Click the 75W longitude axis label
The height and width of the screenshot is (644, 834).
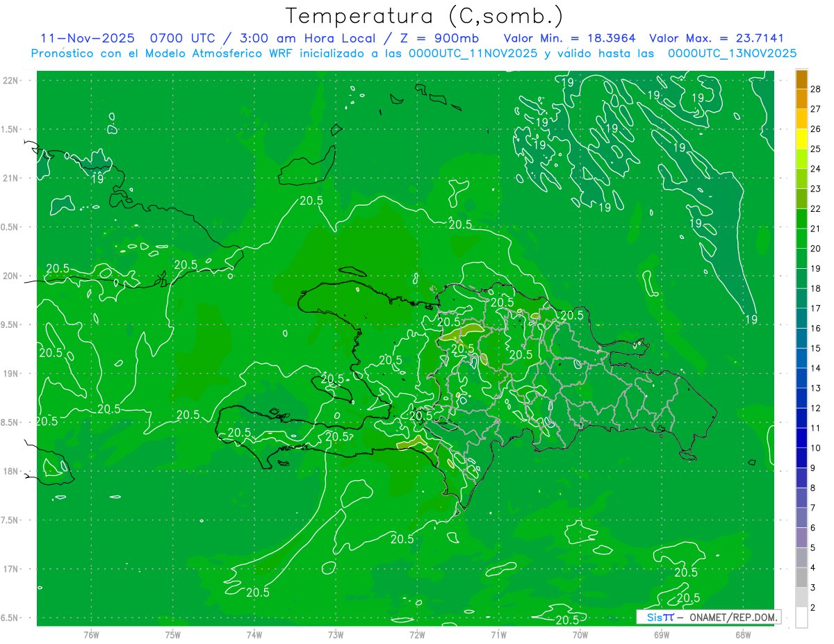[173, 634]
